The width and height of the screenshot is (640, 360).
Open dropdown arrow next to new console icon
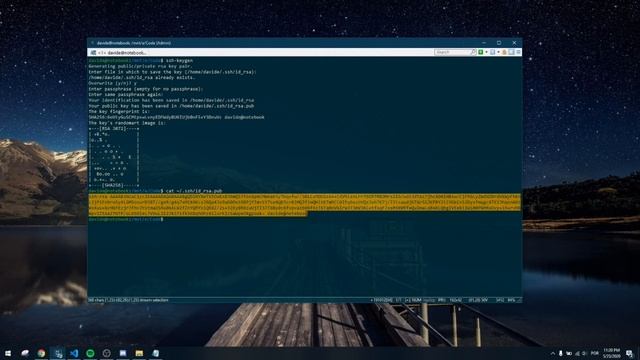pos(486,52)
